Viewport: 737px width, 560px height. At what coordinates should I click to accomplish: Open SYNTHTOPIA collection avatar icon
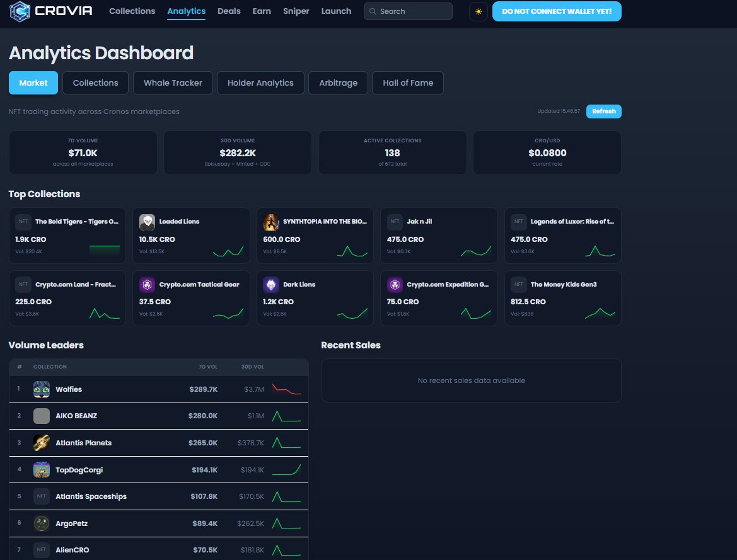pos(270,222)
